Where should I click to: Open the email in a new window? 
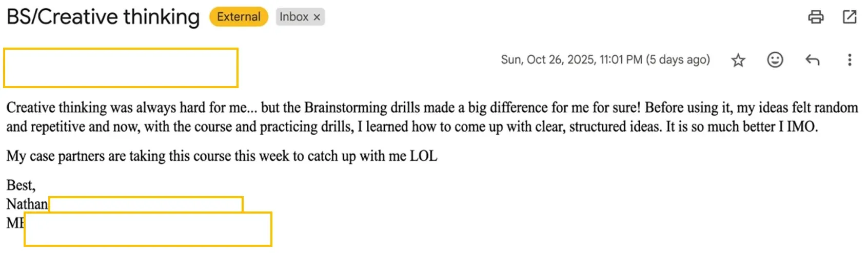point(850,17)
